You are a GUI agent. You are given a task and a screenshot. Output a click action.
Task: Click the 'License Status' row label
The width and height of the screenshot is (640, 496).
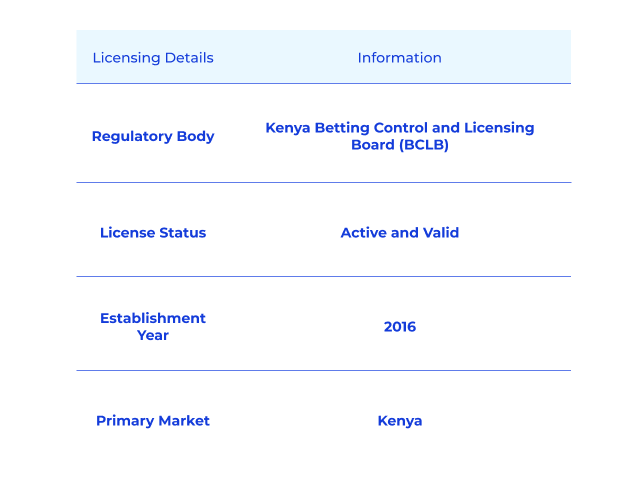(153, 233)
